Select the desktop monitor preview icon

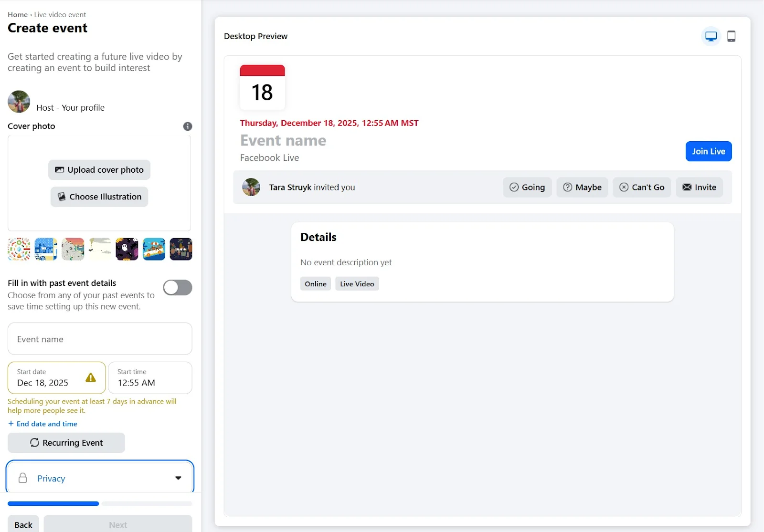click(711, 36)
